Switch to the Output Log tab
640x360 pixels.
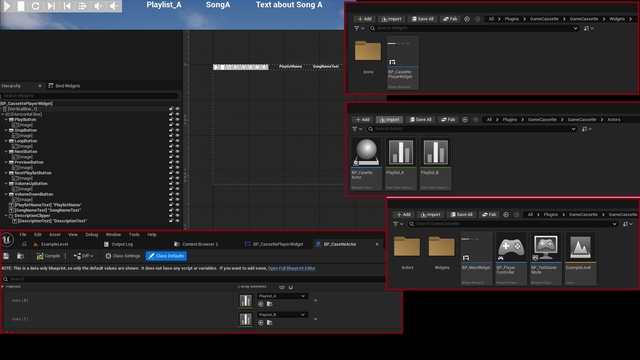(118, 244)
